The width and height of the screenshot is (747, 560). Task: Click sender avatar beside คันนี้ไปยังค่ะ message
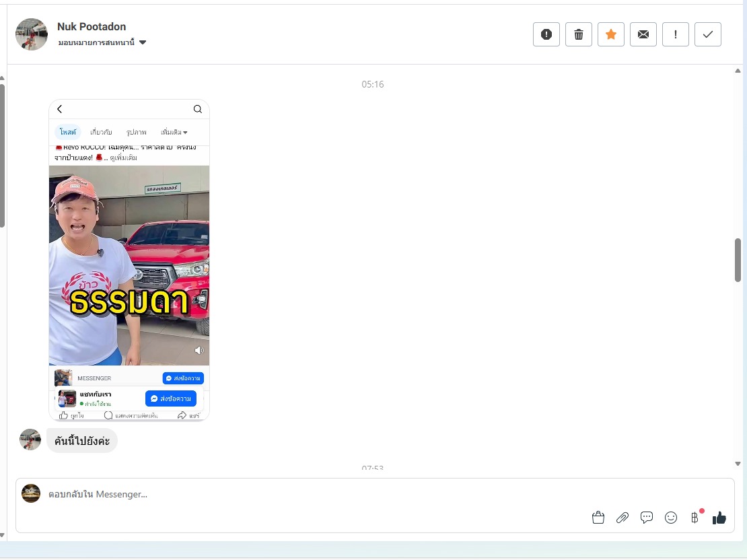[30, 440]
